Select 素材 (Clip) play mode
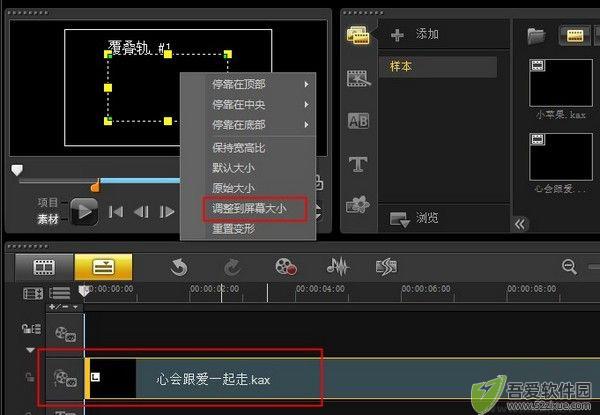Screen dimensions: 600x415 47,219
